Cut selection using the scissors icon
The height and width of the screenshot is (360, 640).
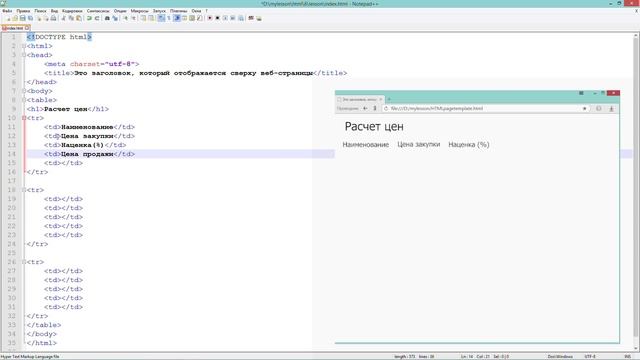click(63, 18)
